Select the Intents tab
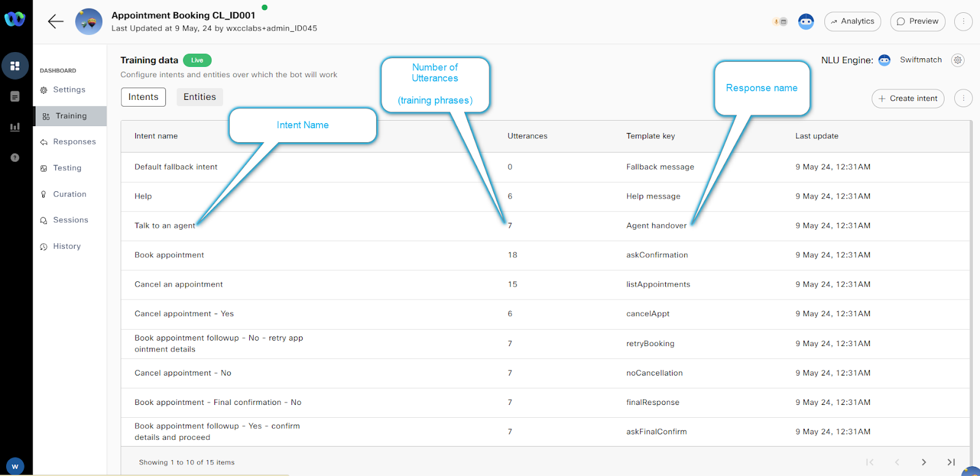 [x=143, y=97]
